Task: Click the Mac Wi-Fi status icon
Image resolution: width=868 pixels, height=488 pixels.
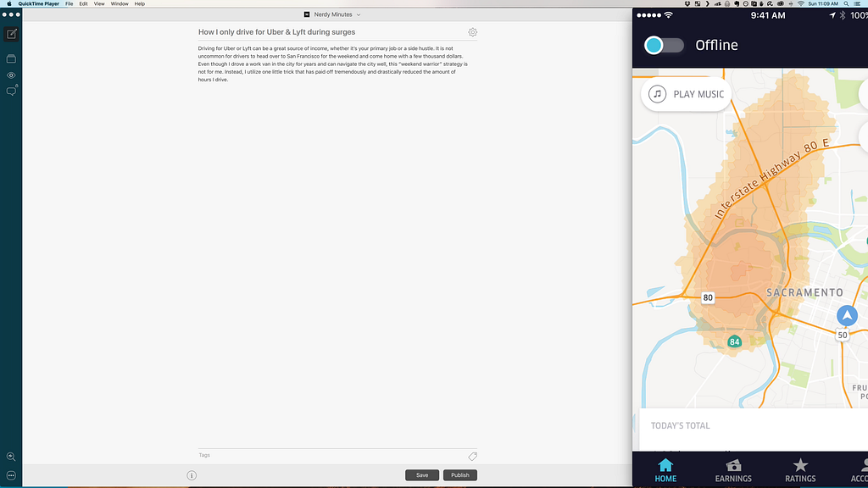Action: point(800,4)
